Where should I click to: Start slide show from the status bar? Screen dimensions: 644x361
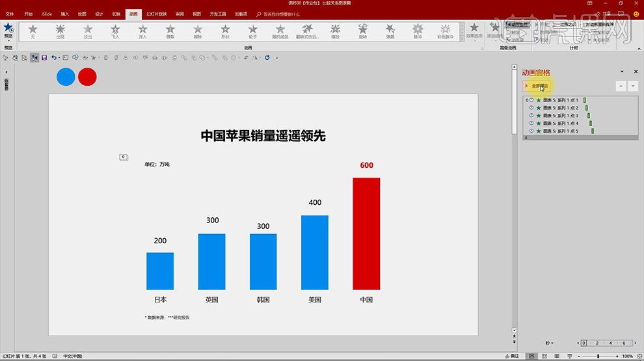[570, 356]
